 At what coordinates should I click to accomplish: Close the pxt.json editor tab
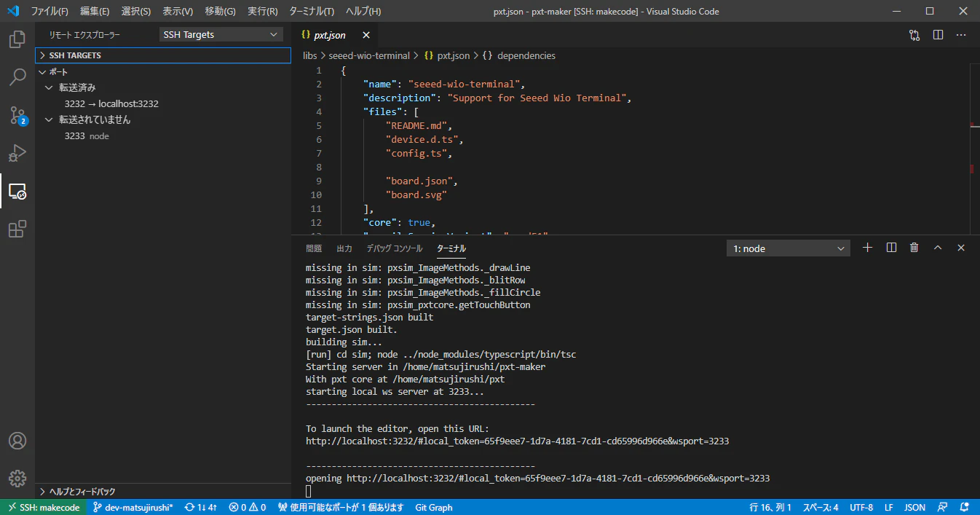pyautogui.click(x=366, y=35)
